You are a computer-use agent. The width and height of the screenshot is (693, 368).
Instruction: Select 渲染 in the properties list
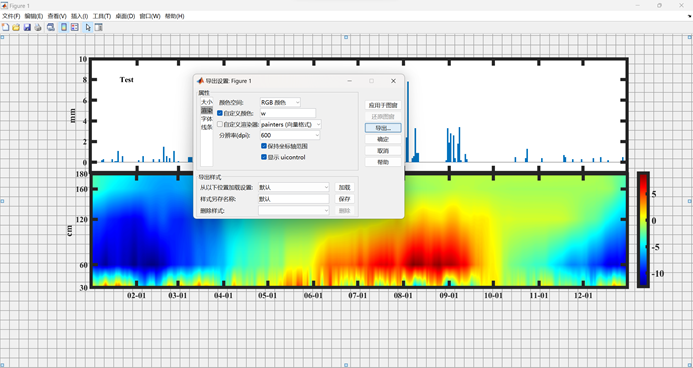(206, 110)
